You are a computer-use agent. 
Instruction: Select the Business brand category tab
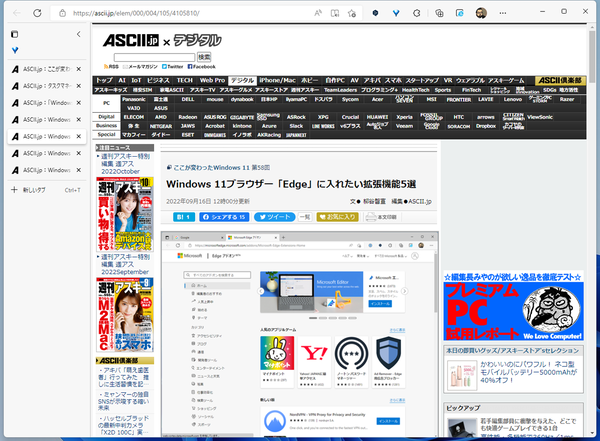(x=106, y=126)
